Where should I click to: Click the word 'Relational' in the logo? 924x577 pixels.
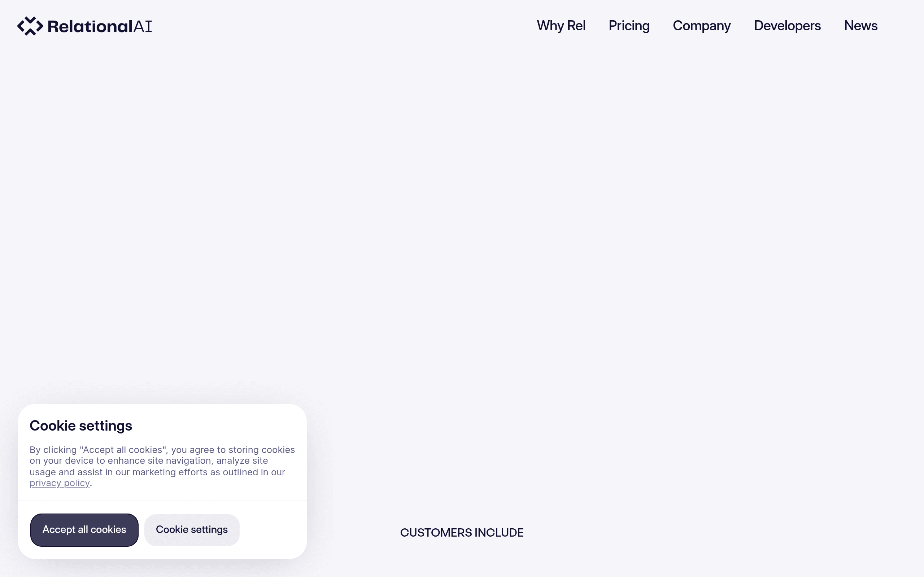coord(90,26)
